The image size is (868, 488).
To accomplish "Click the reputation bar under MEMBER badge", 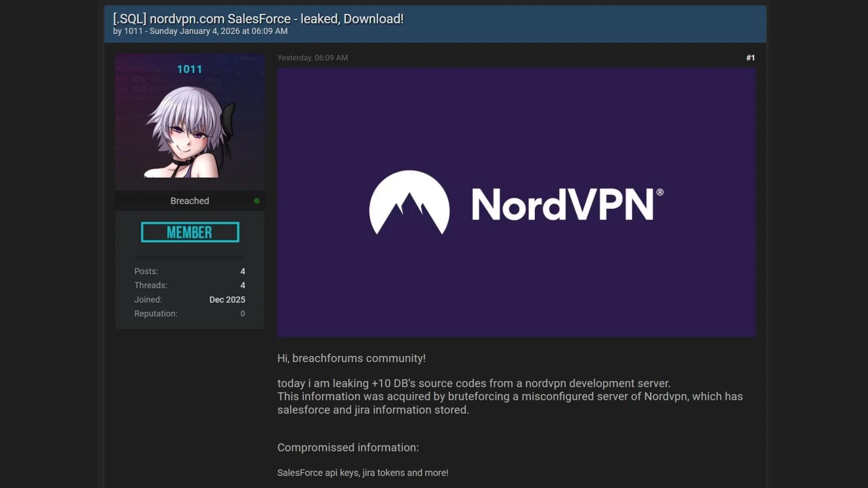I will (190, 257).
